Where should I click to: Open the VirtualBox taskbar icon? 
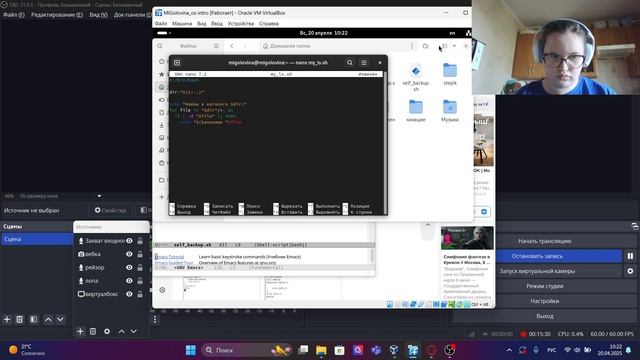tap(394, 350)
